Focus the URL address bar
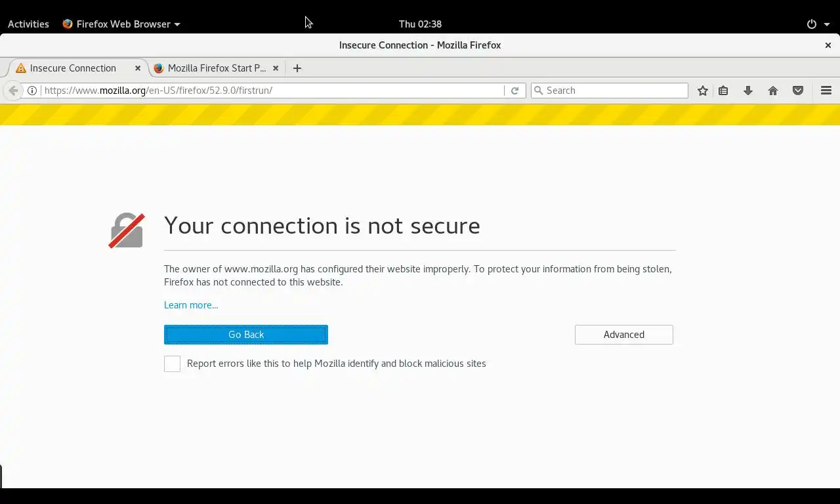The image size is (840, 504). (272, 91)
